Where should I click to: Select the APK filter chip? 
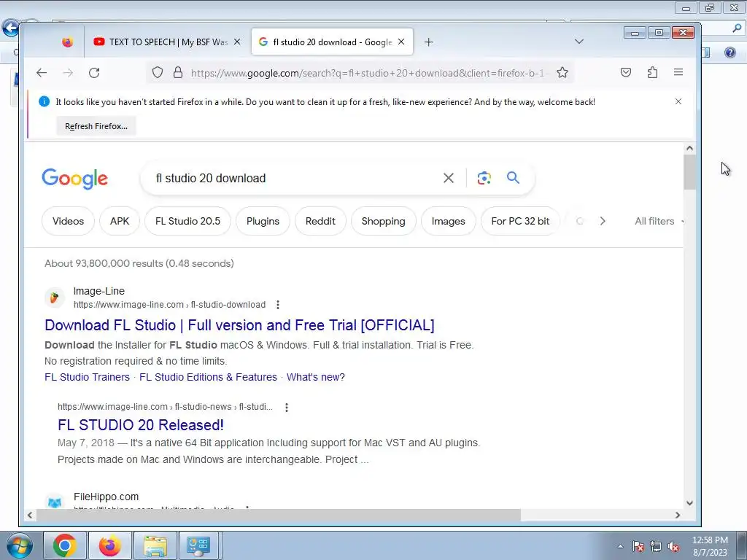coord(120,221)
